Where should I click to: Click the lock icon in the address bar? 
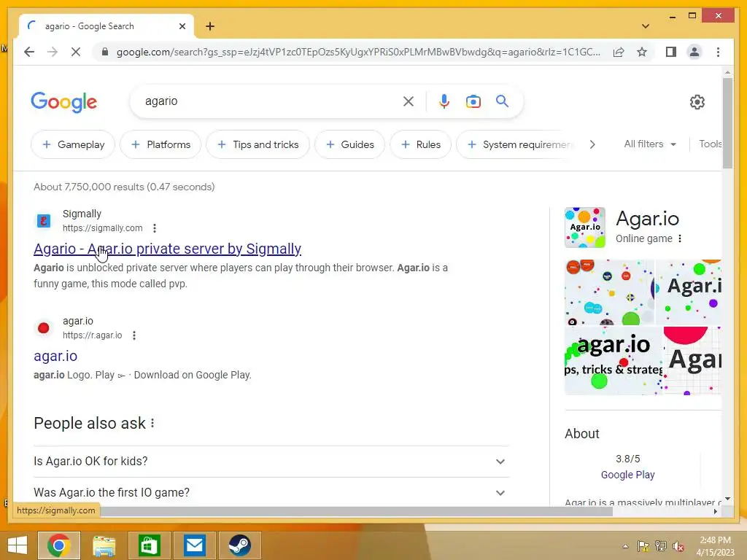point(105,52)
